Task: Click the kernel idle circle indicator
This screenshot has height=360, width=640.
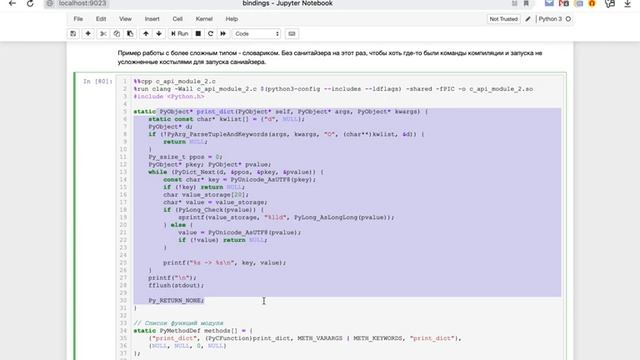Action: 568,19
